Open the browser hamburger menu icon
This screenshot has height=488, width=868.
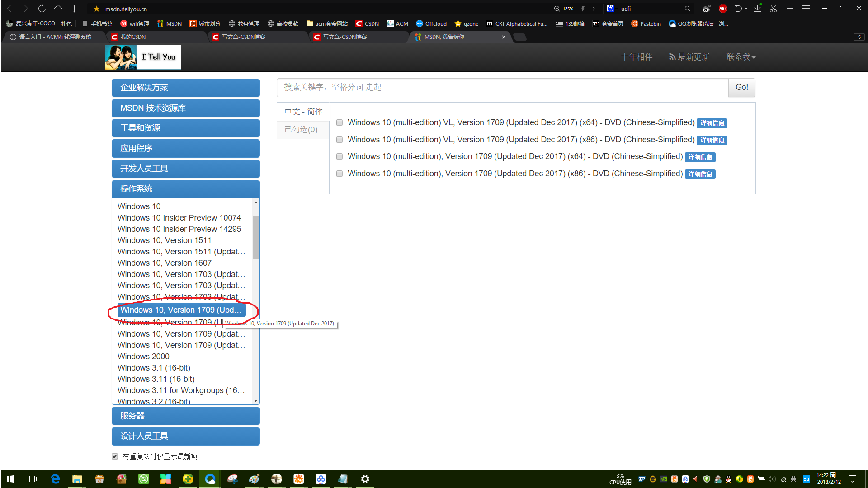pos(806,9)
